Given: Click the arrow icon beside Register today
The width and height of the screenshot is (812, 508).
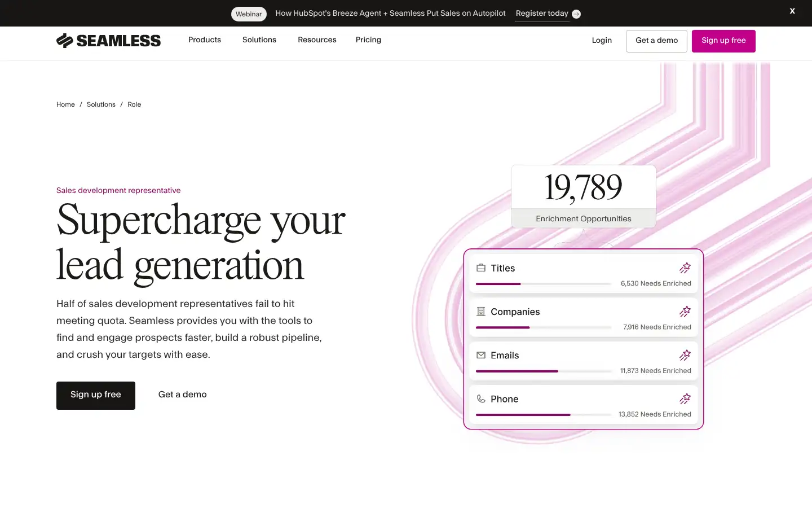Looking at the screenshot, I should pyautogui.click(x=576, y=14).
